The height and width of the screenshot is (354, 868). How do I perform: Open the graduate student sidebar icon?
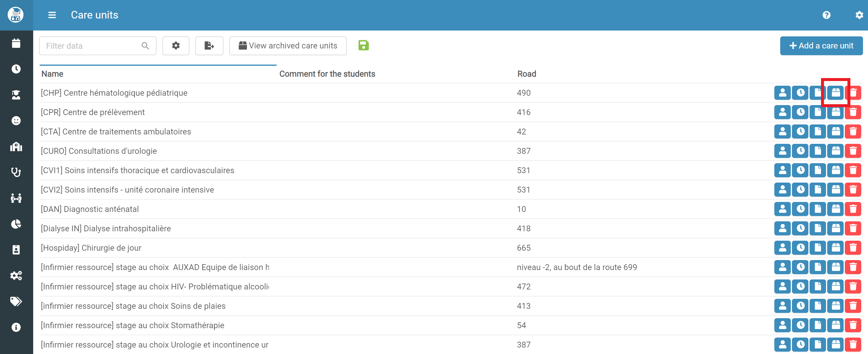(16, 95)
